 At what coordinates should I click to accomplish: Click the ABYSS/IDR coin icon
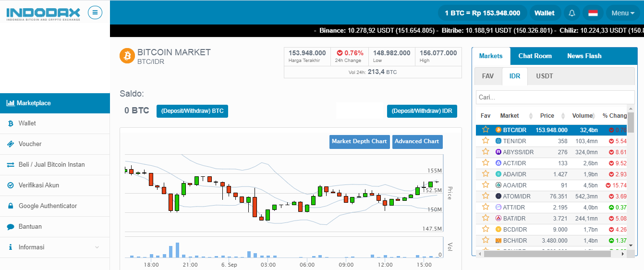[498, 152]
